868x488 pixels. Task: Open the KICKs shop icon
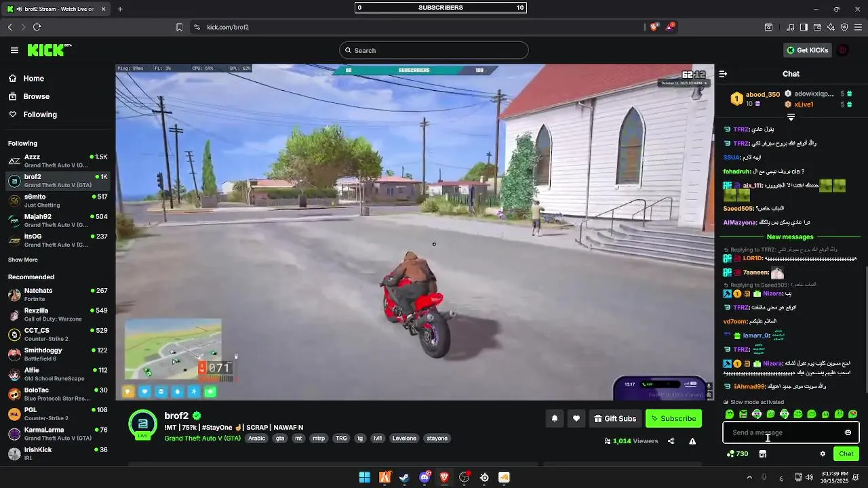(762, 454)
